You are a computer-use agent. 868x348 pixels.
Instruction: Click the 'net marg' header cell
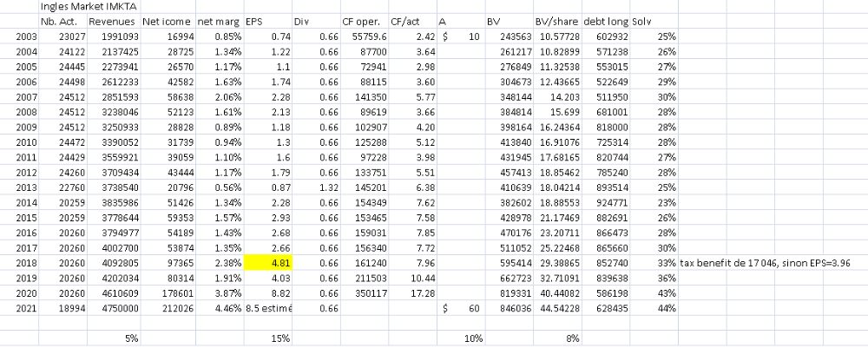pos(217,21)
